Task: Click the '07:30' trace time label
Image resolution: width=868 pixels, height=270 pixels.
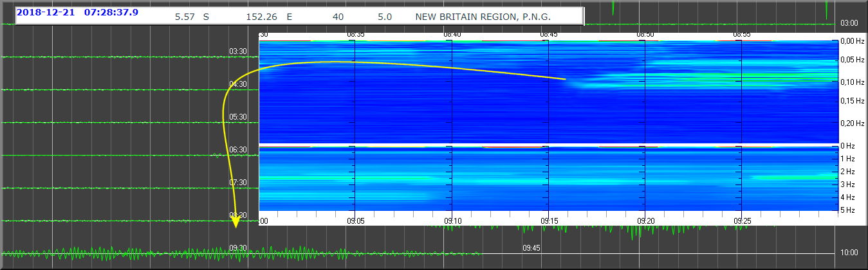Action: click(238, 183)
